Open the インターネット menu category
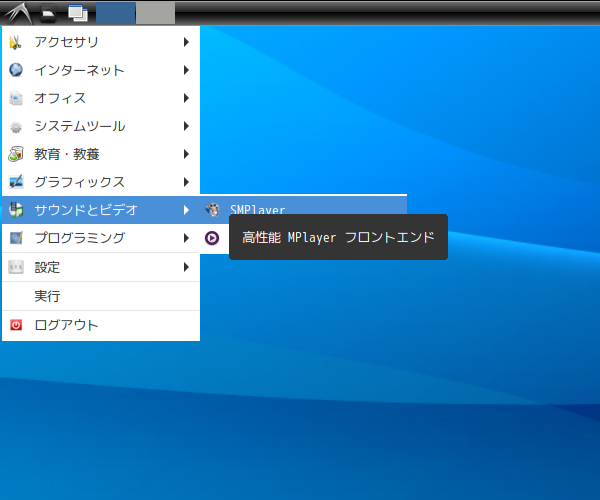This screenshot has height=500, width=600. [101, 70]
